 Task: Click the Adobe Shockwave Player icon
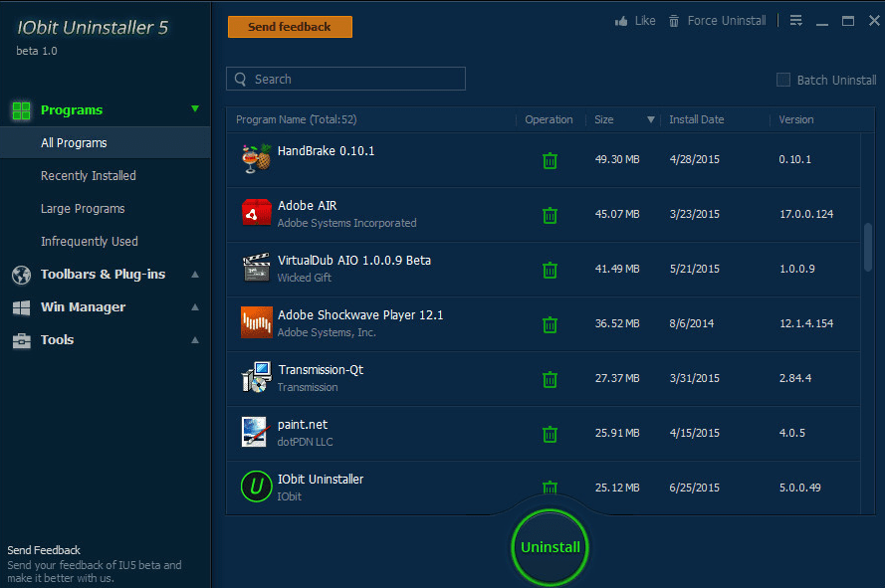tap(257, 322)
